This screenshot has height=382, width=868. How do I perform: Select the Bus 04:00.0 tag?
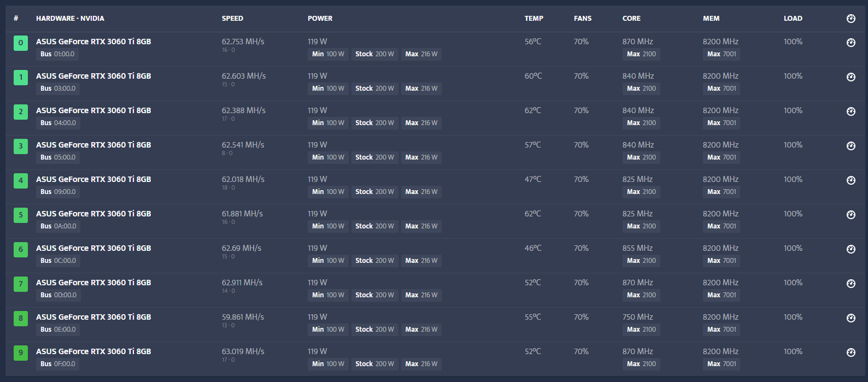pyautogui.click(x=58, y=123)
